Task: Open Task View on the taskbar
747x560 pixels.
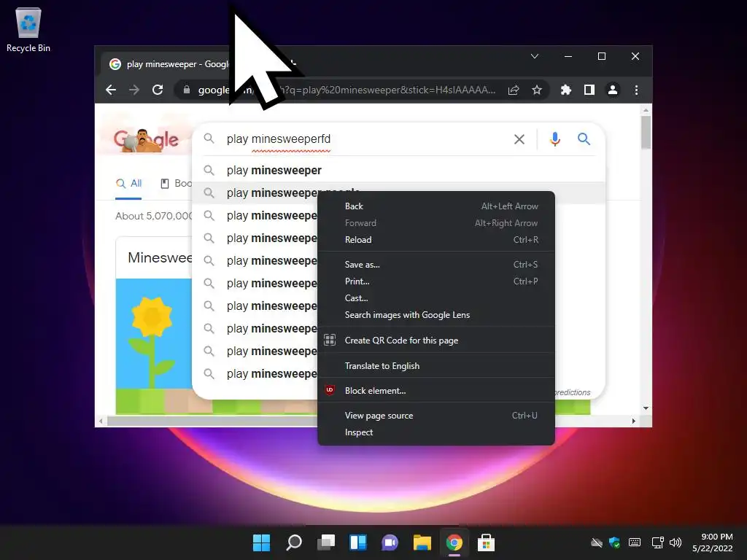Action: tap(326, 542)
